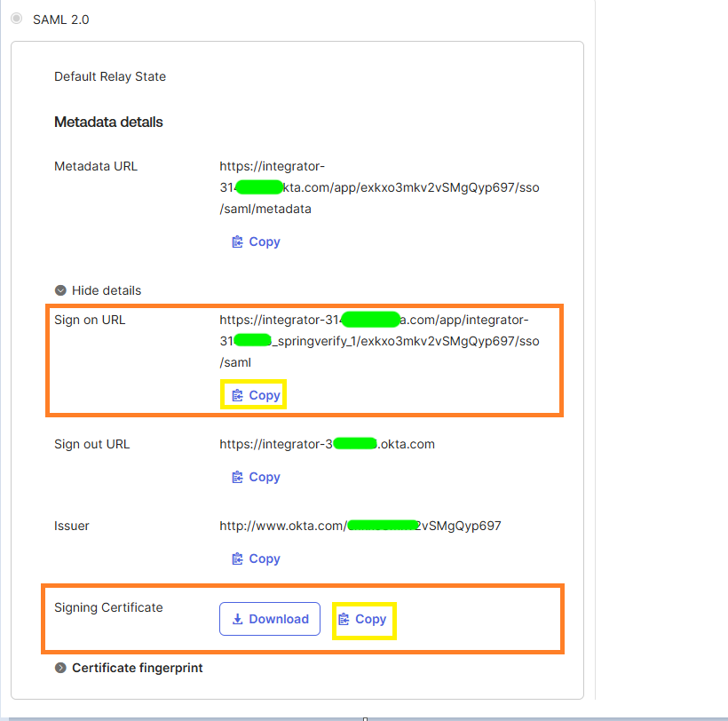Viewport: 728px width, 721px height.
Task: Click the Default Relay State label
Action: tap(110, 76)
